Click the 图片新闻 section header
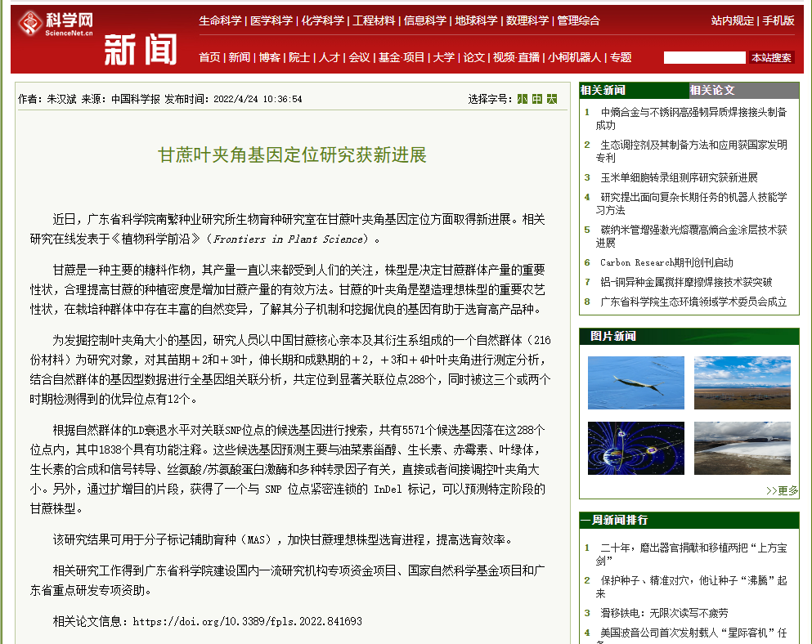 [689, 337]
